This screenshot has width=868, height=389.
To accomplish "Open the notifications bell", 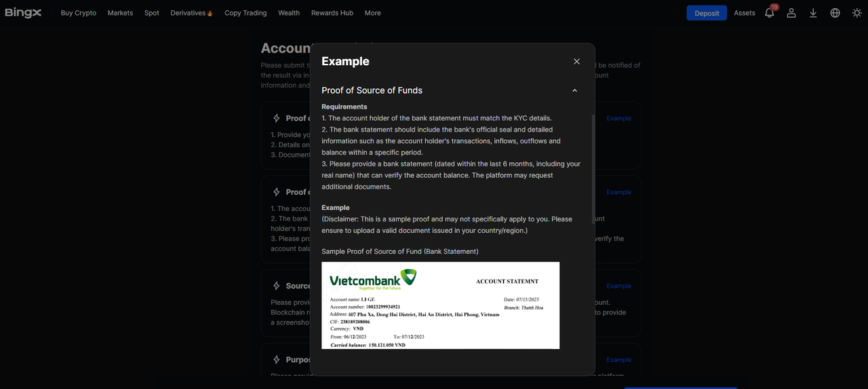I will click(769, 13).
